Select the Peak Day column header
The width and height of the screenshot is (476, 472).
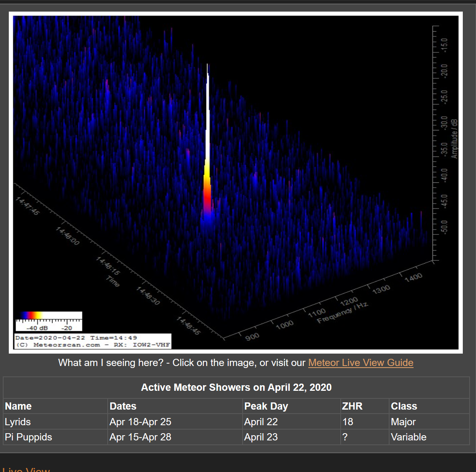[266, 406]
